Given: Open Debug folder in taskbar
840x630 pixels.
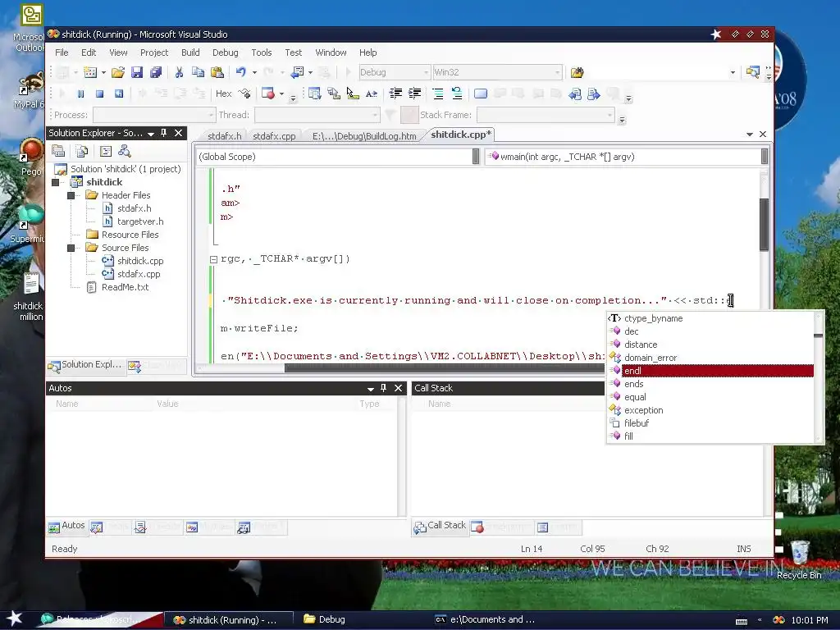Looking at the screenshot, I should point(325,619).
